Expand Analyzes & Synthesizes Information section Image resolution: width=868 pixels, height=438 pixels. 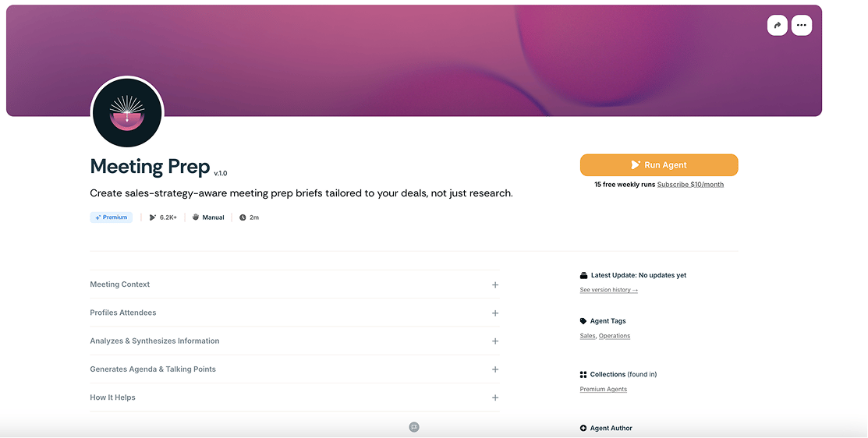pyautogui.click(x=494, y=341)
